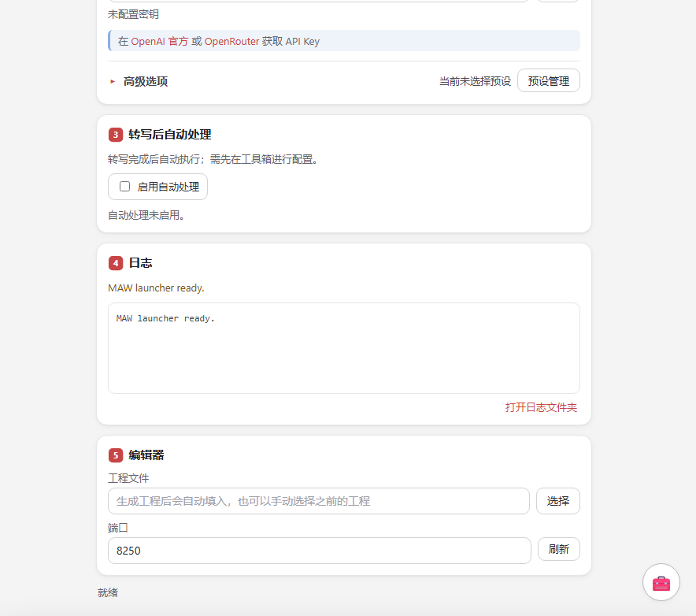Viewport: 696px width, 616px height.
Task: Click the 选择 button for 工程文件
Action: tap(558, 501)
